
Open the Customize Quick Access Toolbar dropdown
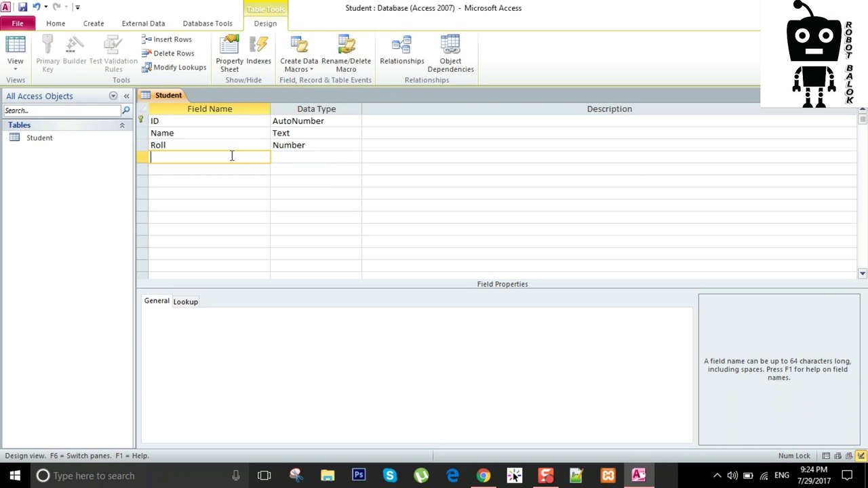coord(77,7)
